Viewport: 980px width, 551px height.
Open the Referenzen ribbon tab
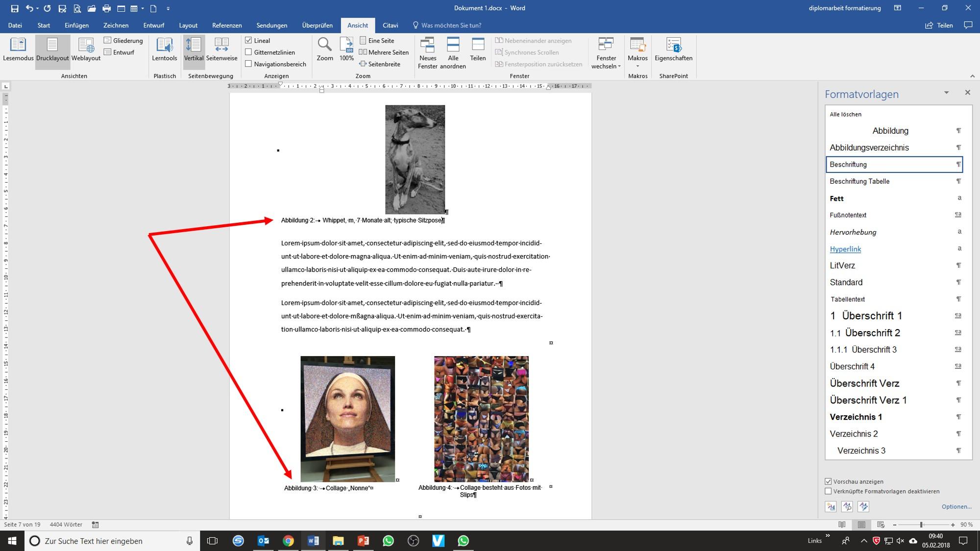227,25
